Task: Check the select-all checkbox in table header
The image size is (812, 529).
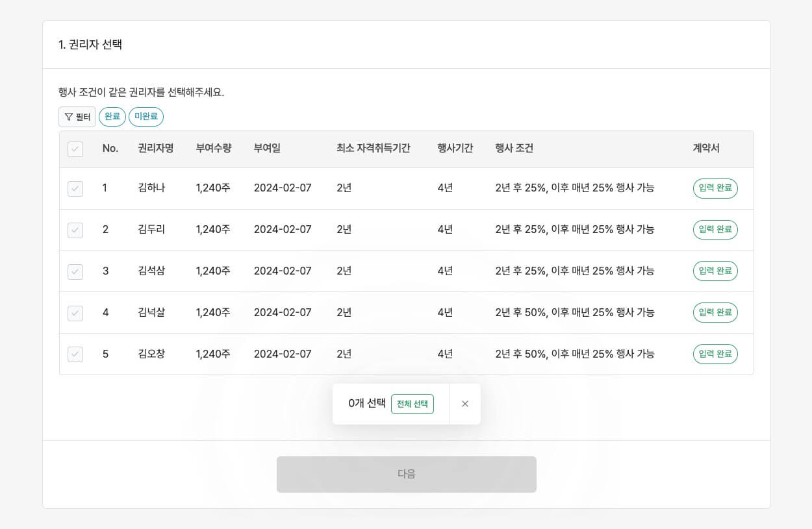Action: click(x=75, y=149)
